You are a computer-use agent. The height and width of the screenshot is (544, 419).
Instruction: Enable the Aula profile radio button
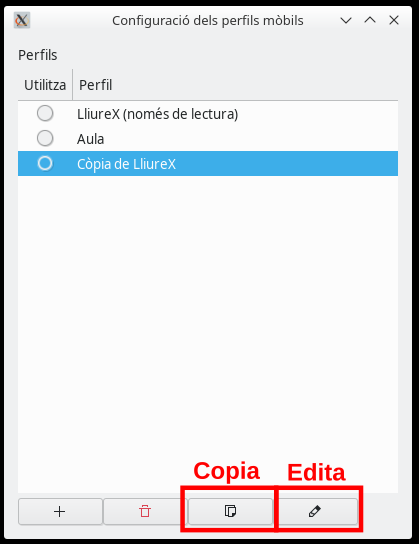coord(45,138)
